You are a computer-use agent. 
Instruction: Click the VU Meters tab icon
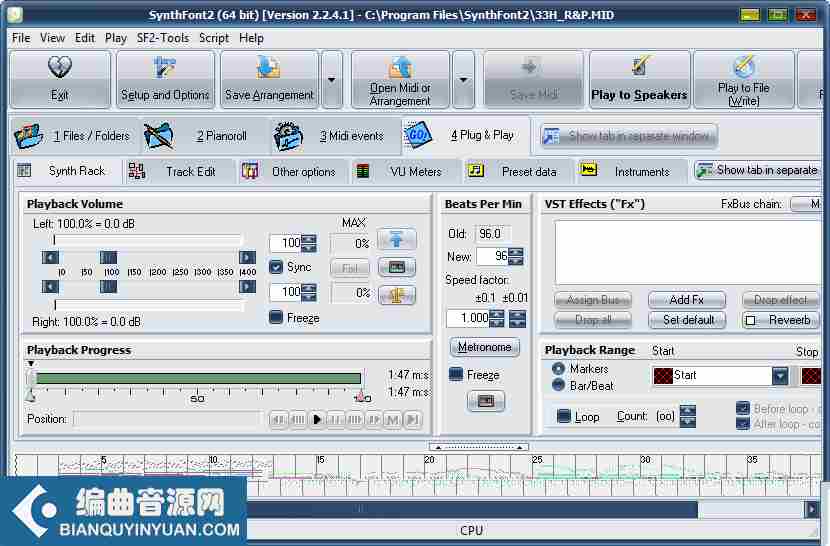tap(363, 171)
